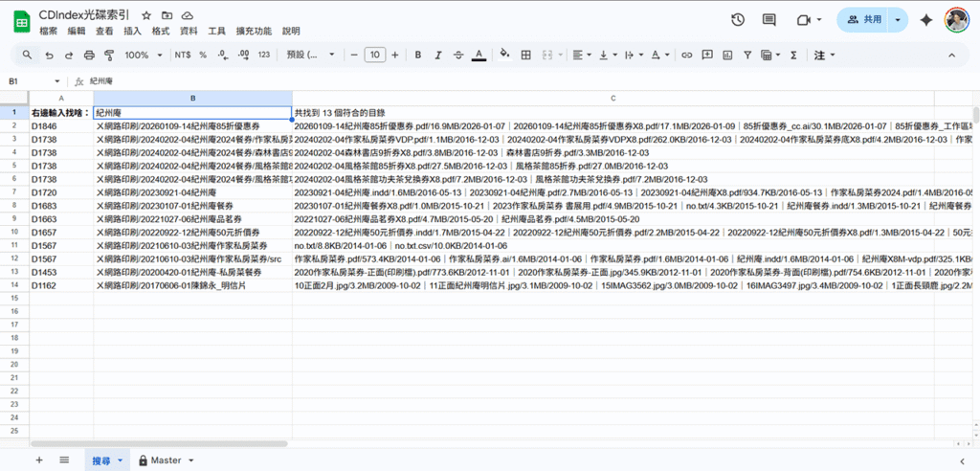Open the text color picker
Screen dimensions: 980x471
click(478, 56)
